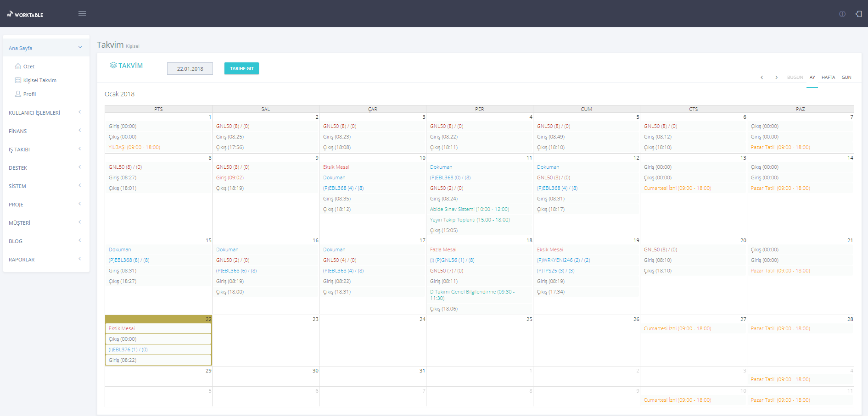Expand KULLANICI İŞLEMLERİ menu
This screenshot has height=416, width=868.
point(46,113)
